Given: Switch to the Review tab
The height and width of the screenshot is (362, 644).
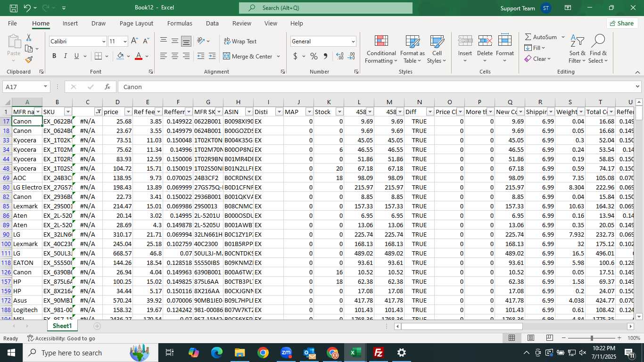Looking at the screenshot, I should (x=242, y=23).
